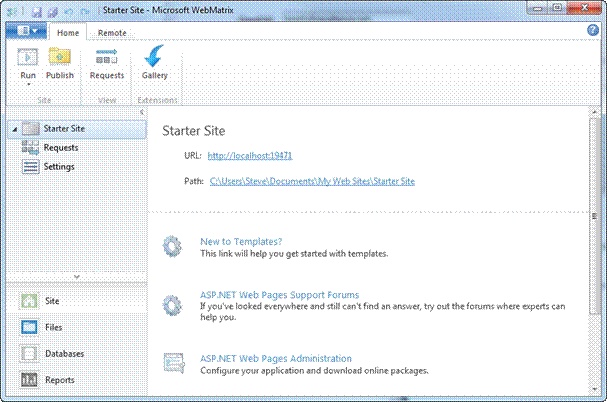Click the Undo icon in title bar
This screenshot has width=607, height=402.
coord(69,12)
